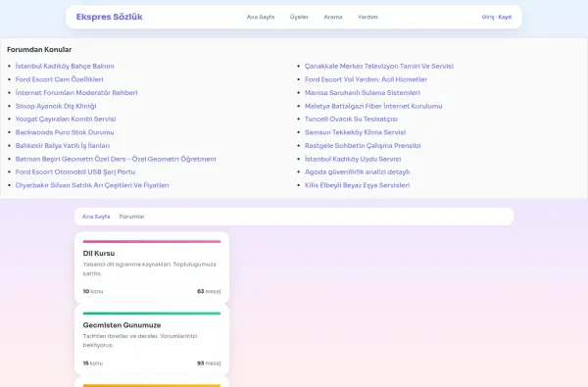Screen dimensions: 588x387
Task: Open Sinop Ayancık Diş Kliniği topic
Action: (56, 106)
